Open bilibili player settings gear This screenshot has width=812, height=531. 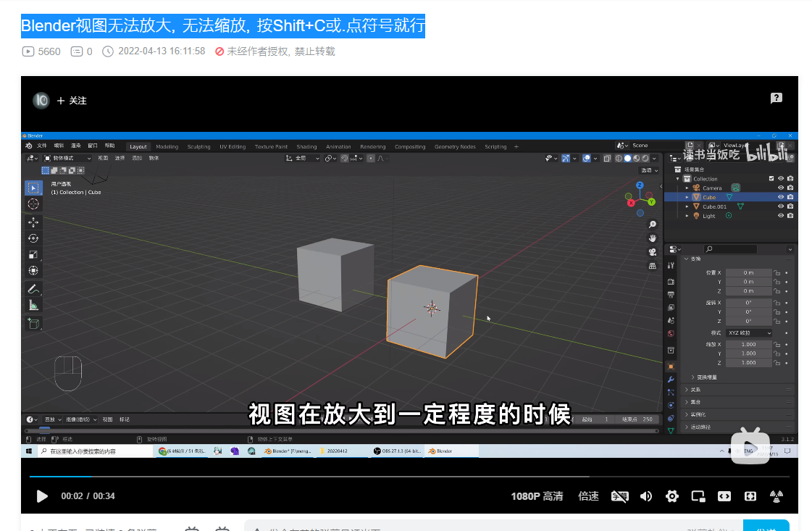tap(672, 496)
